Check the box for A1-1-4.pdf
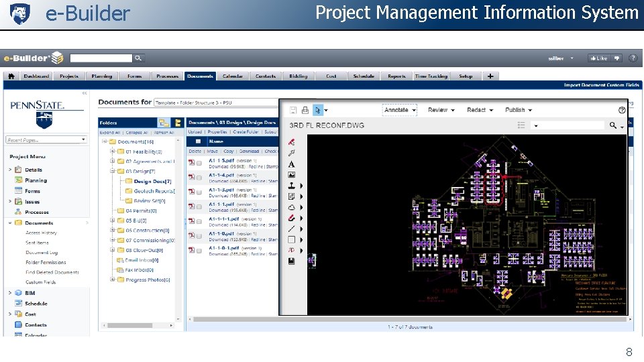Image resolution: width=644 pixels, height=362 pixels. [199, 178]
